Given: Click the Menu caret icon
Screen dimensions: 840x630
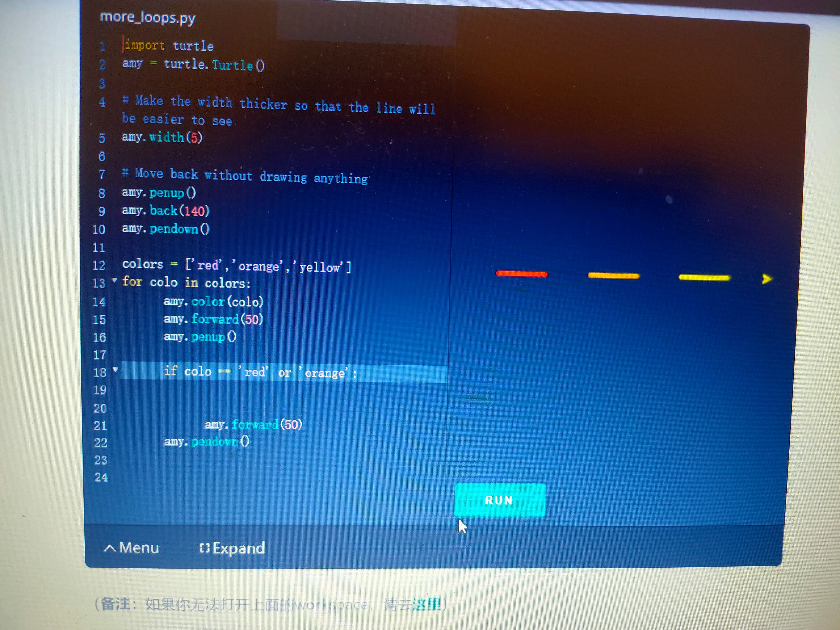Looking at the screenshot, I should click(x=110, y=548).
